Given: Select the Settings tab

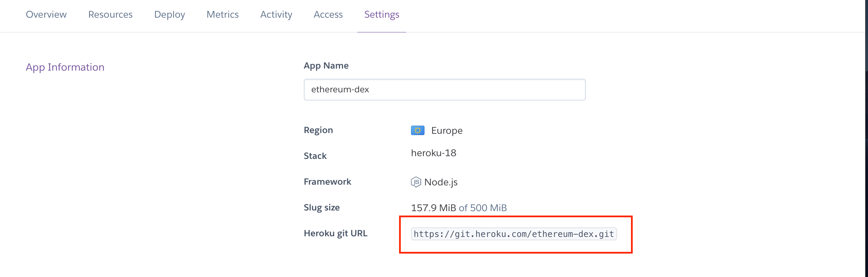Looking at the screenshot, I should point(382,15).
